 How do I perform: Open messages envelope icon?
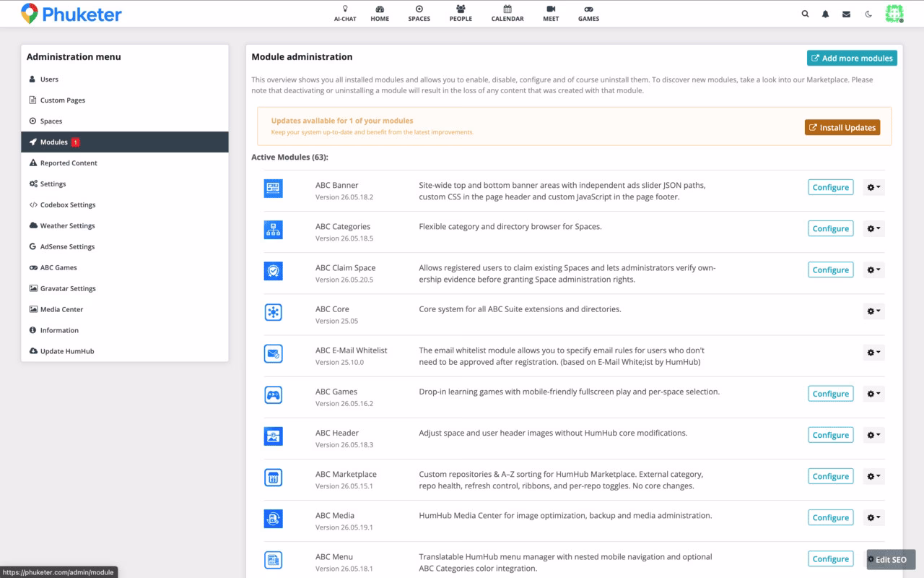[x=846, y=14]
